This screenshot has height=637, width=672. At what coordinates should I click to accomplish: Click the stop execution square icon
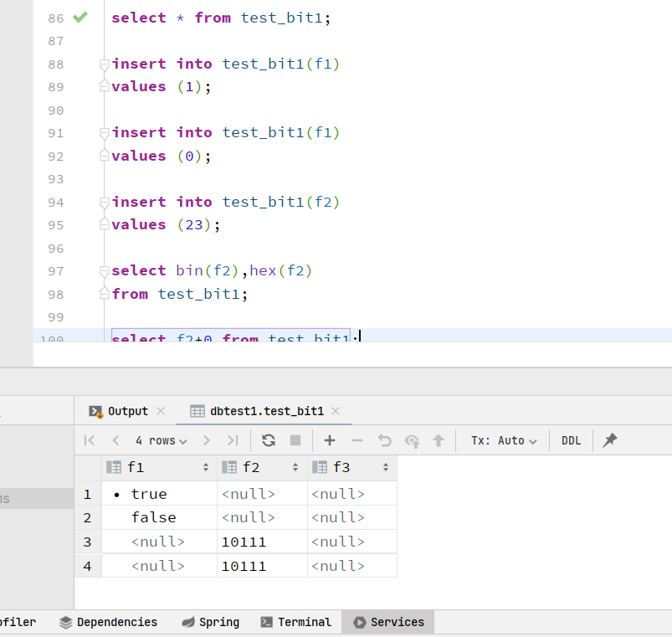(295, 440)
